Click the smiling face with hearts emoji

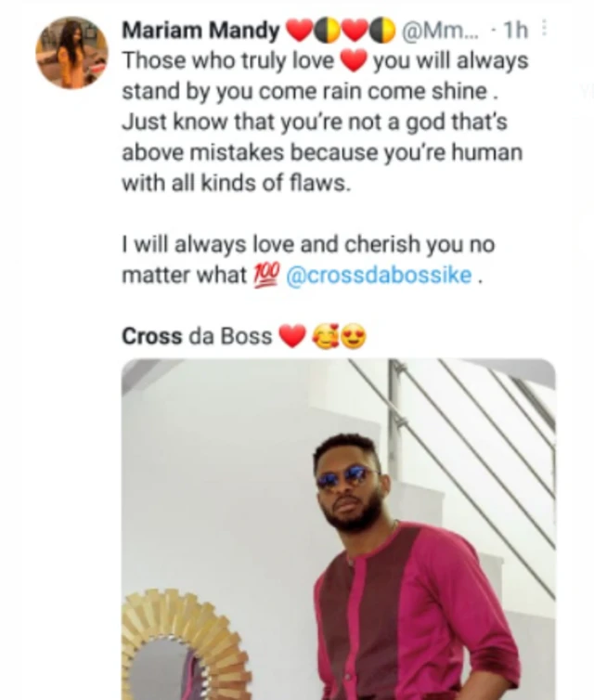[326, 337]
